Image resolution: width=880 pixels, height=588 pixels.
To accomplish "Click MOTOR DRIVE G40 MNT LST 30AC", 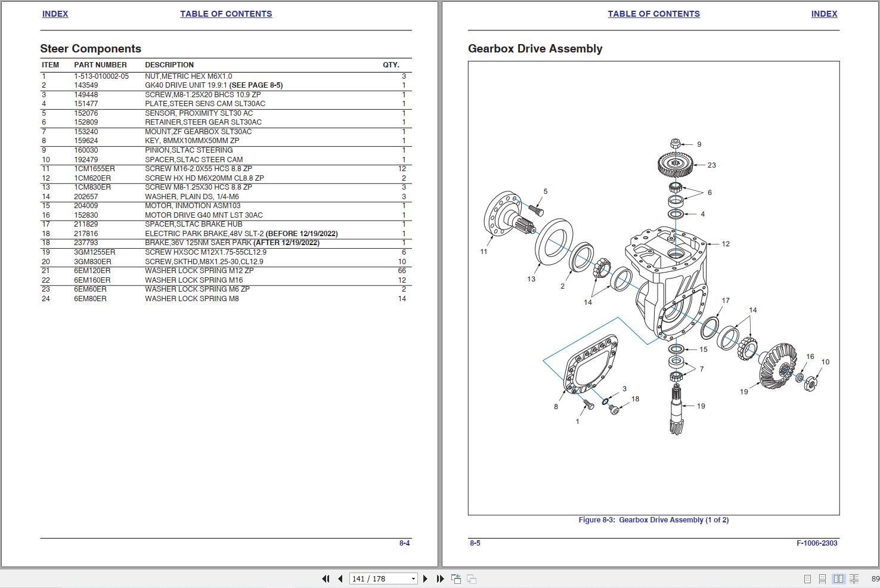I will [x=204, y=215].
